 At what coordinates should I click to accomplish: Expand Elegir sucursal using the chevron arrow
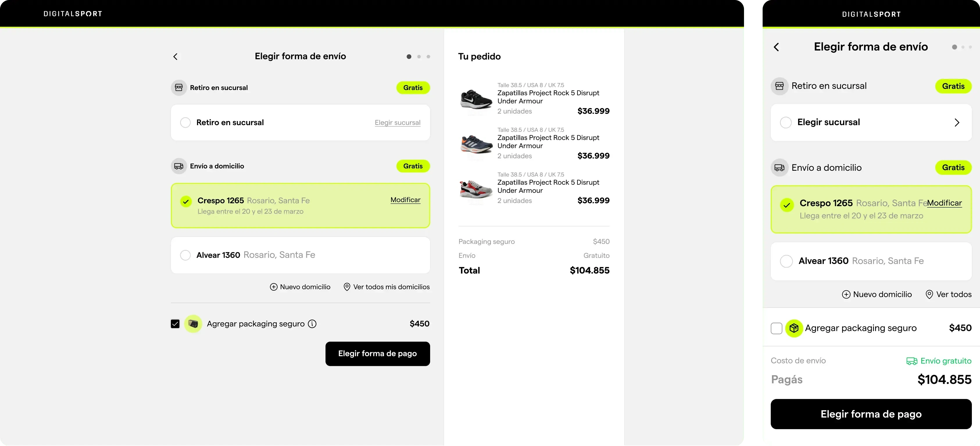tap(957, 123)
